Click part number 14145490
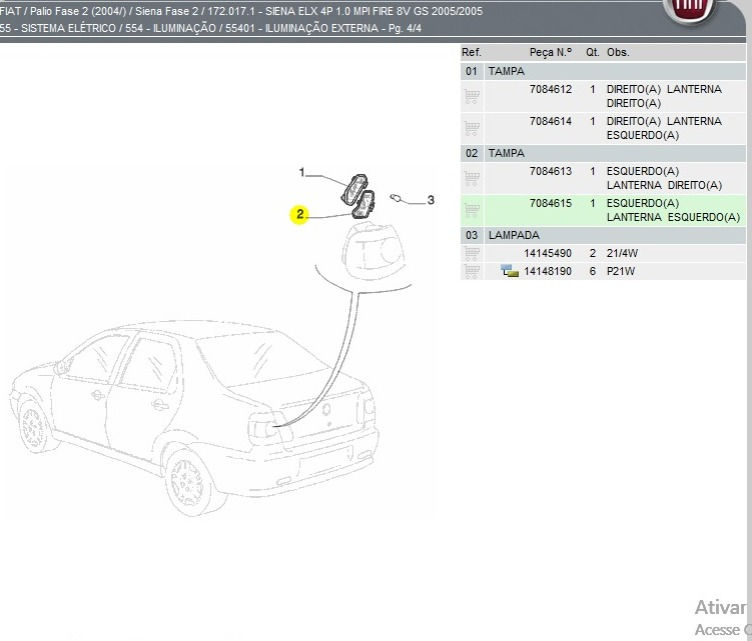 (548, 253)
